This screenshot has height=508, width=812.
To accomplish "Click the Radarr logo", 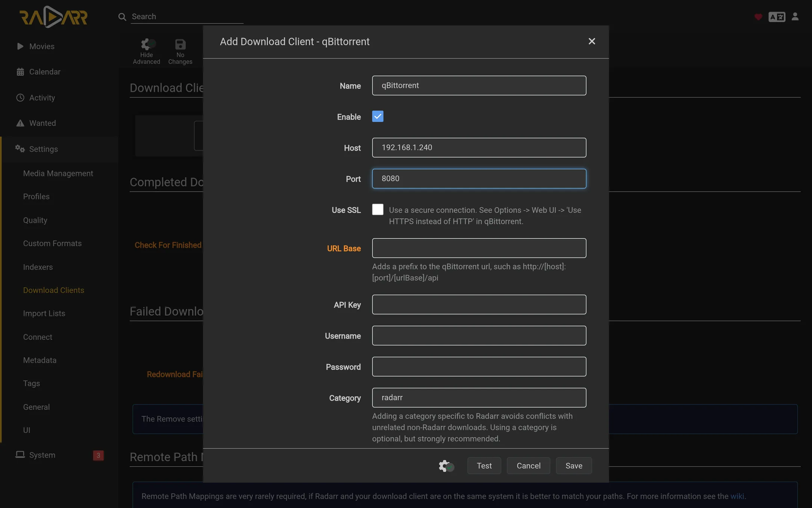I will (53, 17).
